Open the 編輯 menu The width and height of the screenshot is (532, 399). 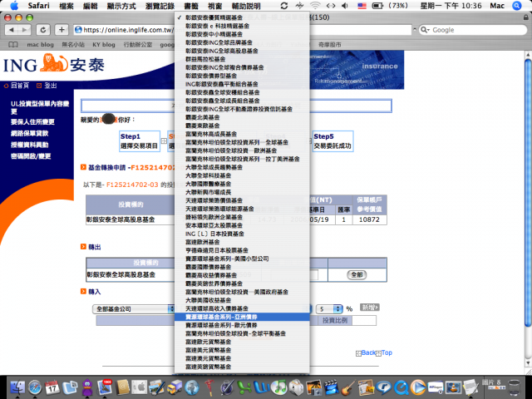tap(90, 6)
